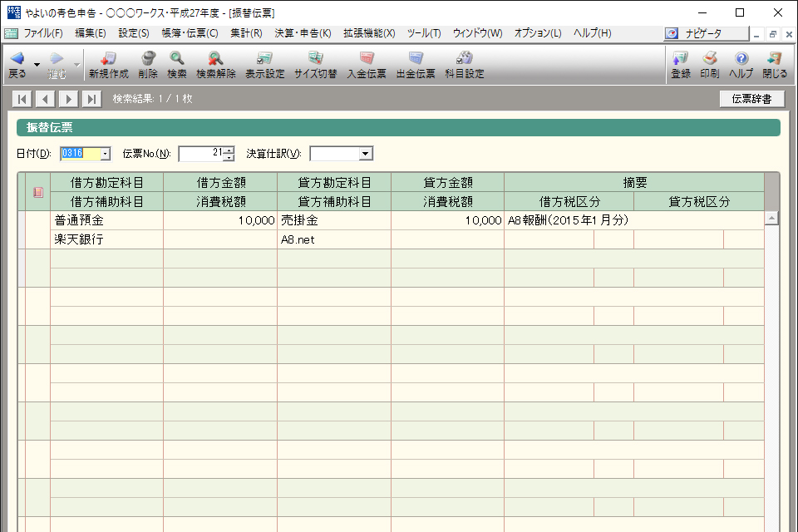This screenshot has width=798, height=532.
Task: Open 表示設定 display settings
Action: pos(264,65)
